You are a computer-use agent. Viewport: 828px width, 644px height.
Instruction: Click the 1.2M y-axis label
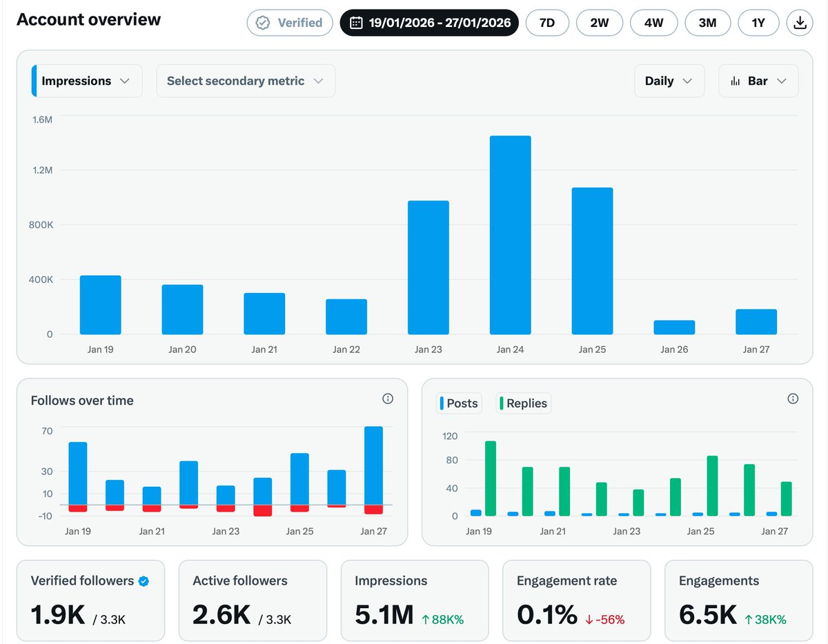pos(42,170)
